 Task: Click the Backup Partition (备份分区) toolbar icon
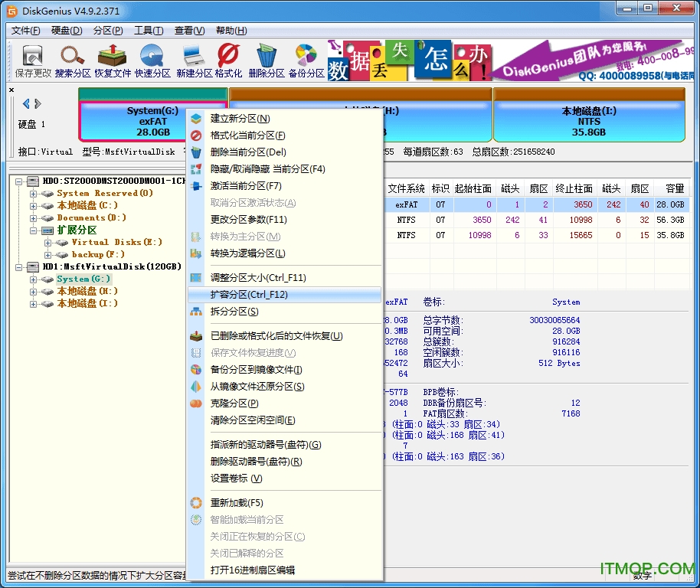click(306, 56)
